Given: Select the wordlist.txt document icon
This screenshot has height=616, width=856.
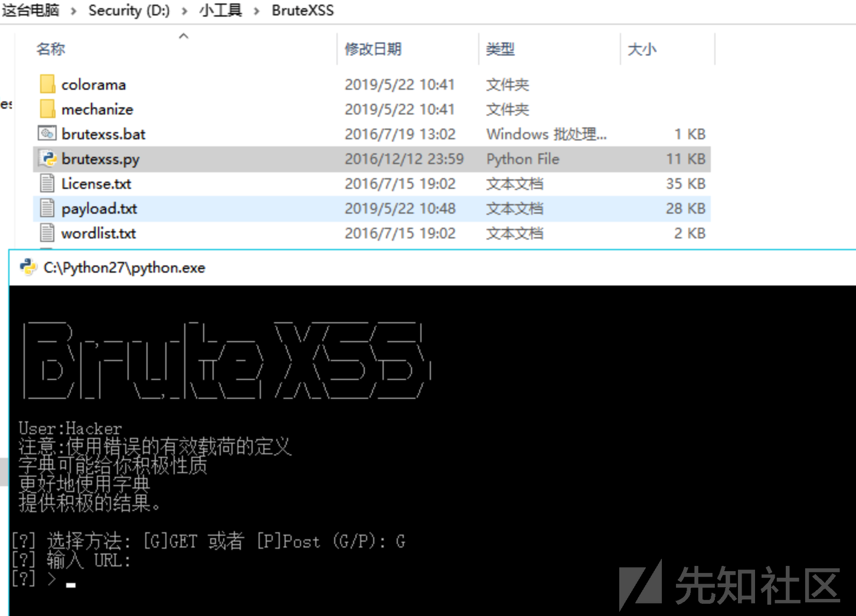Looking at the screenshot, I should pyautogui.click(x=47, y=233).
